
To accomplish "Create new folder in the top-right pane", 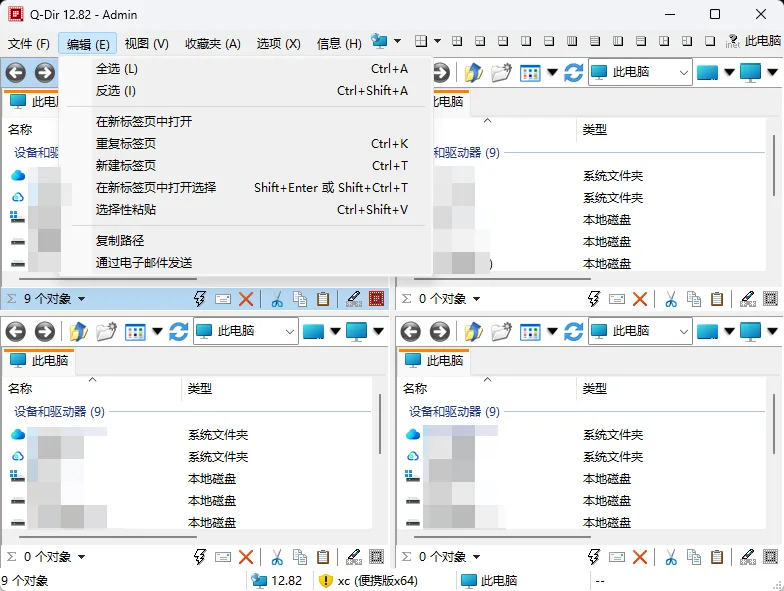I will click(502, 72).
